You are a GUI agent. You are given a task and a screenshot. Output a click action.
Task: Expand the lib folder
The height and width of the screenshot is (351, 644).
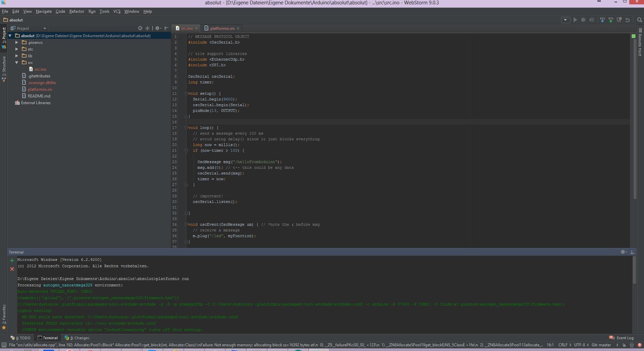17,56
